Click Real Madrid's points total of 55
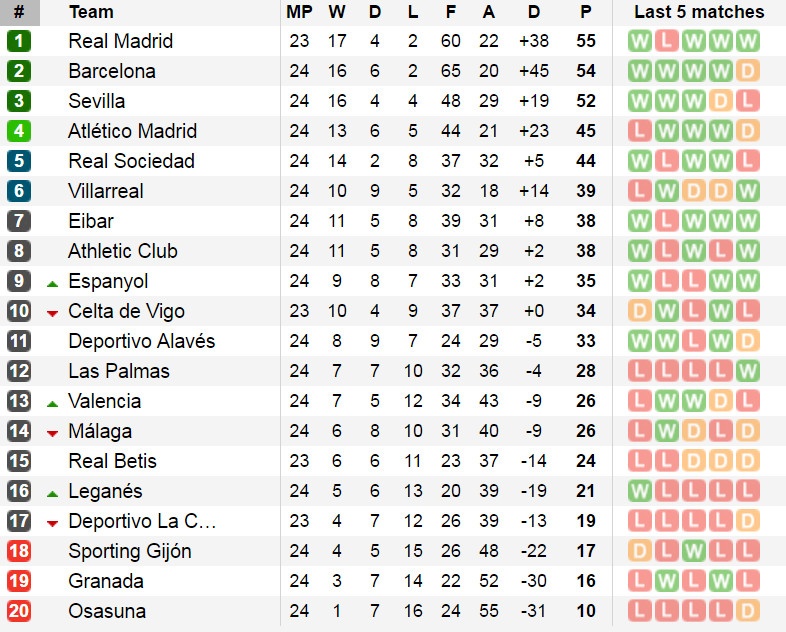Image resolution: width=786 pixels, height=632 pixels. tap(586, 41)
